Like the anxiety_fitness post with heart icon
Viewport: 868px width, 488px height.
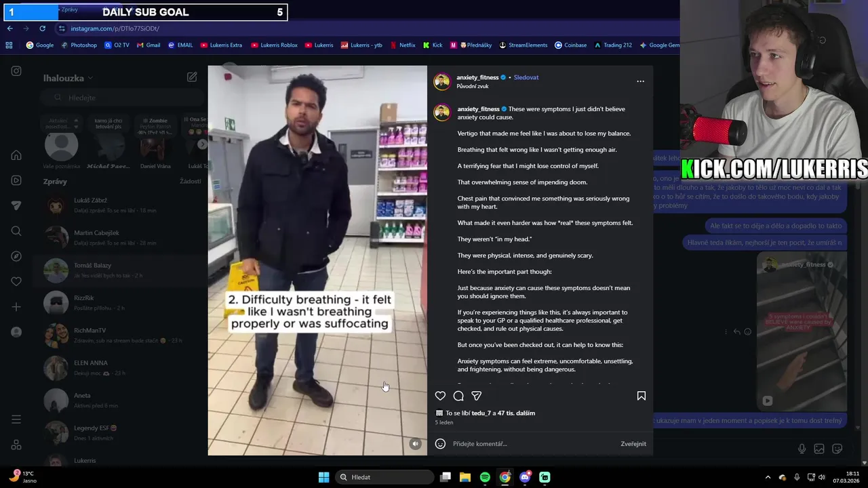(x=440, y=396)
